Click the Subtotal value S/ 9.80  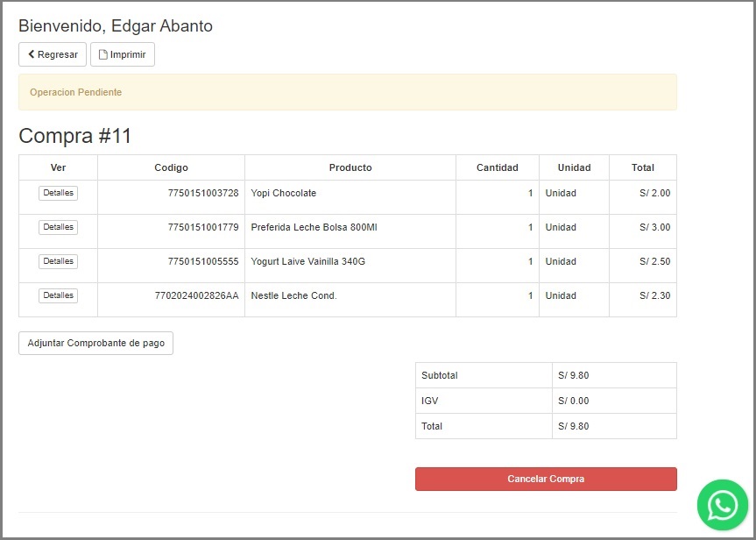coord(573,375)
